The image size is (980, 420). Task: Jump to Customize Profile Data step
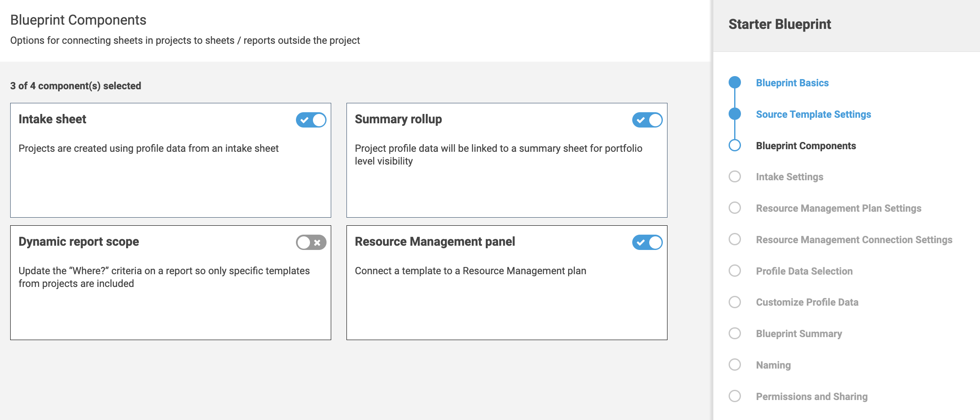pos(807,302)
